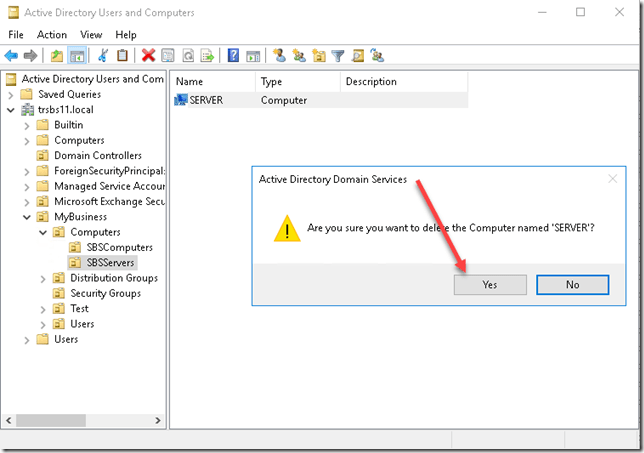Screen dimensions: 644x453
Task: Click the Back arrow in toolbar
Action: [11, 56]
